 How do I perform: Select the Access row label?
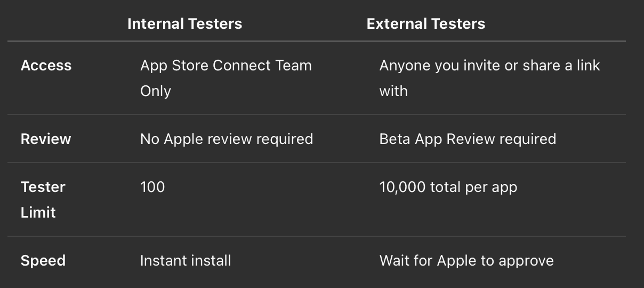pos(46,66)
